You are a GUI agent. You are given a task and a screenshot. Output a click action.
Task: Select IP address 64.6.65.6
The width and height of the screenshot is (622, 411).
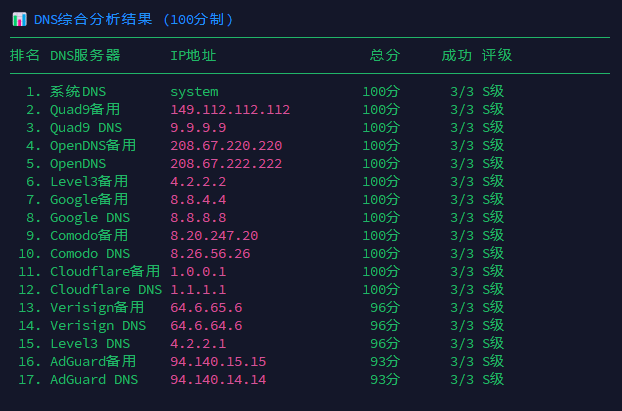206,308
